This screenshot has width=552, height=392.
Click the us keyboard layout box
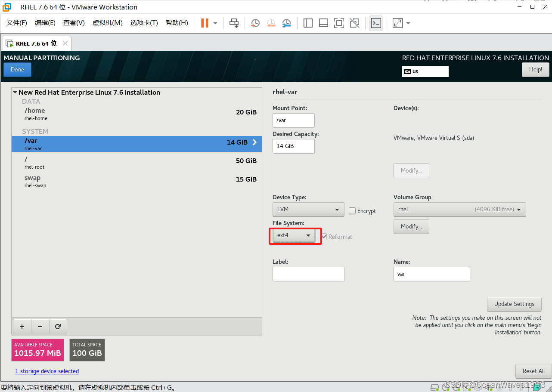(x=425, y=71)
